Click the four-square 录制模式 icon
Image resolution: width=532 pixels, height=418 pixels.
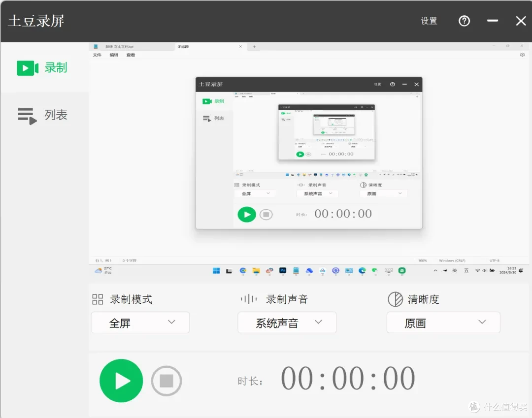[98, 299]
